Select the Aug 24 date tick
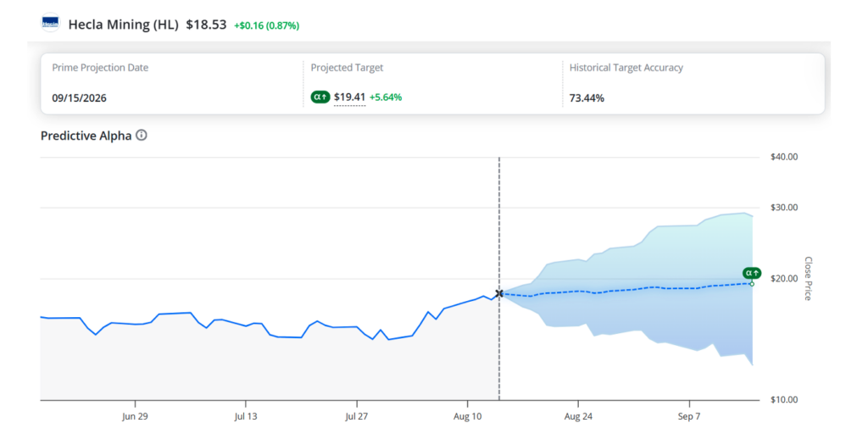 578,416
